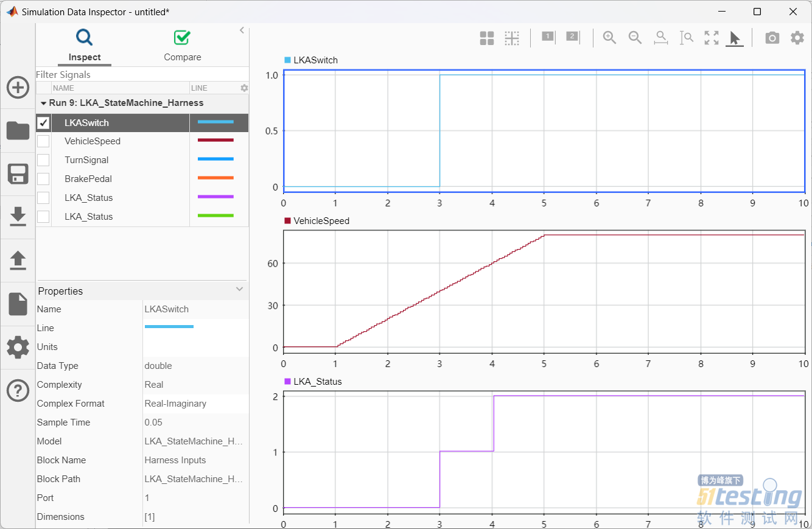Select the zoom in tool
This screenshot has width=812, height=529.
(609, 38)
